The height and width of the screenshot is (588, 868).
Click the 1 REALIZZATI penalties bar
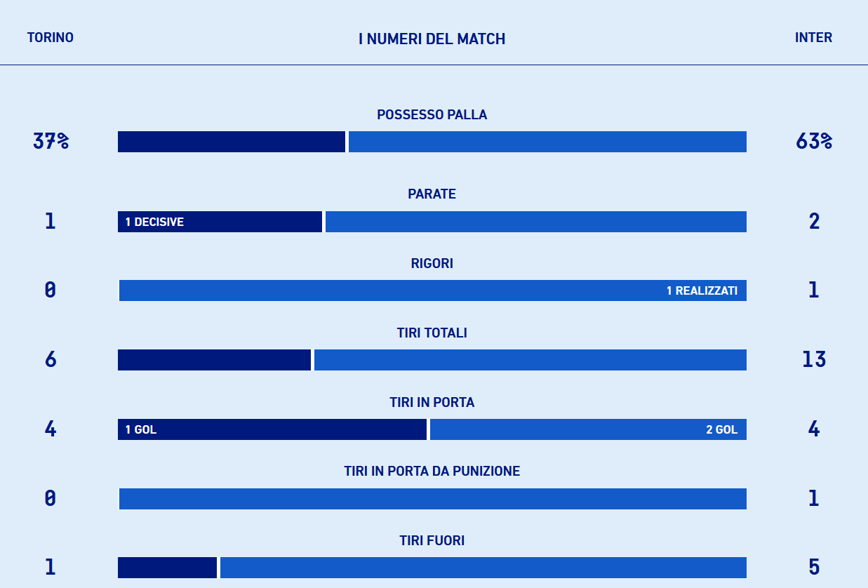pos(432,290)
